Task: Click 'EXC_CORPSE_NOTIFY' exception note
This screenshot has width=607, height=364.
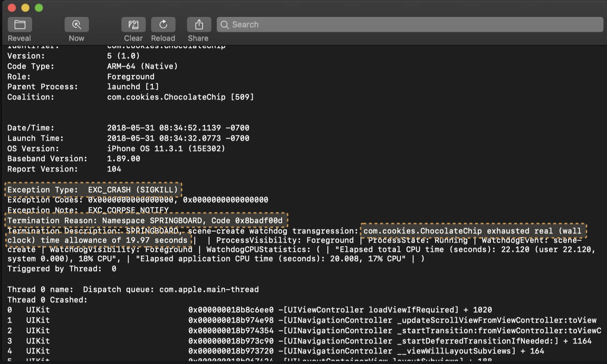Action: (128, 210)
